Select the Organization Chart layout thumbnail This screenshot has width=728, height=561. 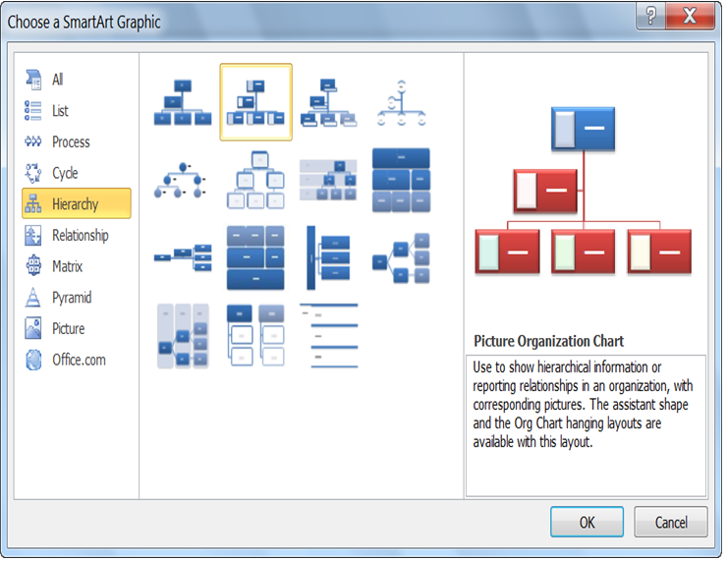[x=182, y=102]
